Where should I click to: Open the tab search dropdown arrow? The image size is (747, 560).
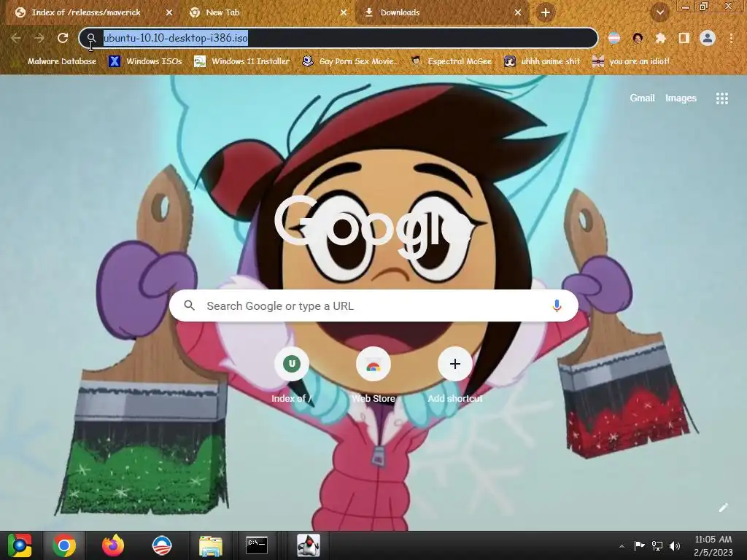point(660,12)
